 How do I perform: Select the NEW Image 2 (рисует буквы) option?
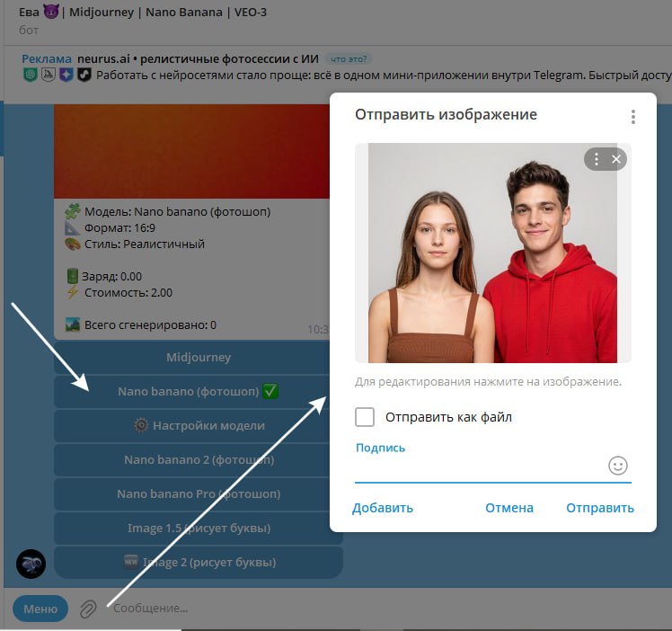point(198,562)
